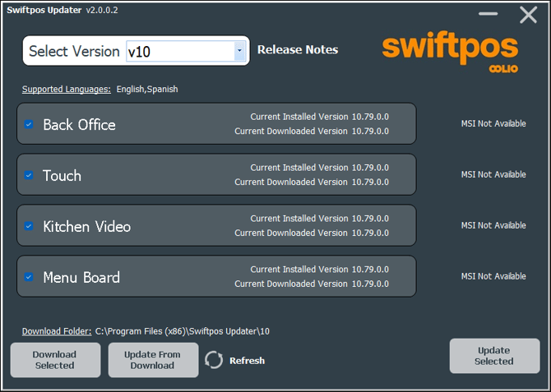Click Kitchen Video Current Downloaded Version text
Screen dimensions: 551x392
[312, 233]
